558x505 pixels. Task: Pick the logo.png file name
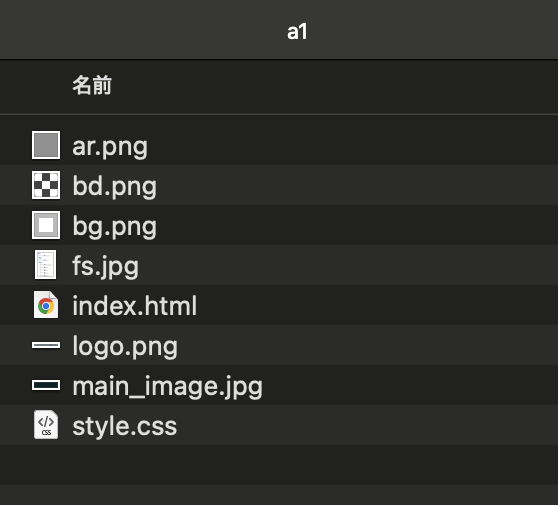coord(125,346)
